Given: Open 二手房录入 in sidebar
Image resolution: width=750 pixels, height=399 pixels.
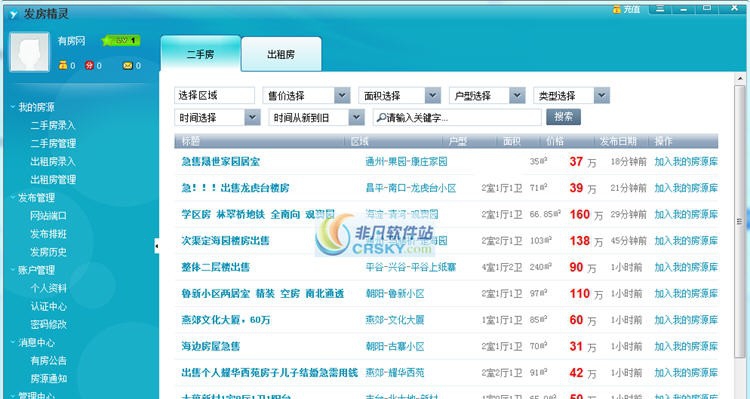Looking at the screenshot, I should tap(53, 125).
